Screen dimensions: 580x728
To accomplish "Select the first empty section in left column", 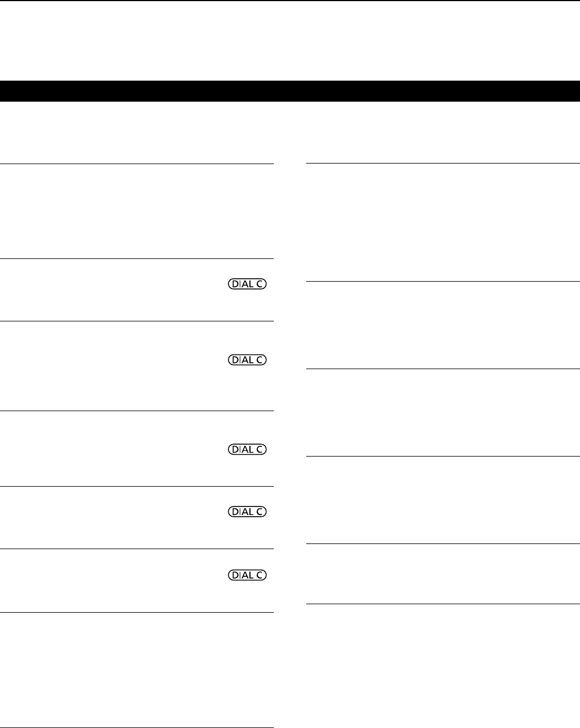I will point(136,211).
